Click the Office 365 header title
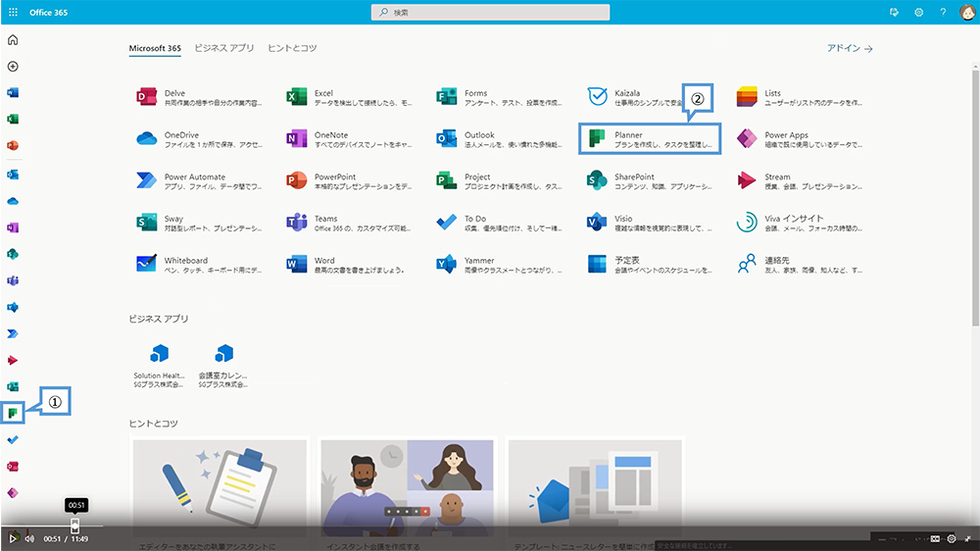This screenshot has width=980, height=551. click(48, 12)
